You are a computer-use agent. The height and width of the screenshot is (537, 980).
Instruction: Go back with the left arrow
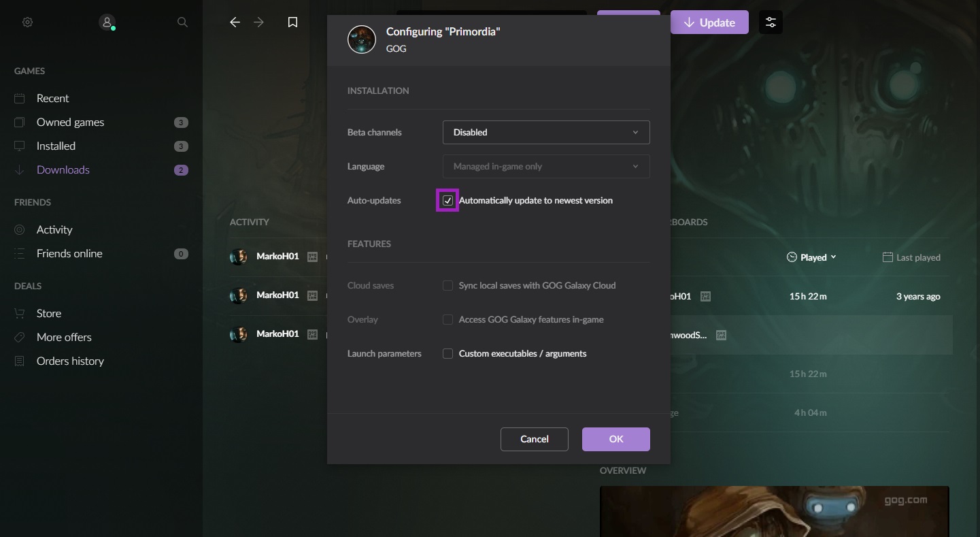pyautogui.click(x=235, y=22)
